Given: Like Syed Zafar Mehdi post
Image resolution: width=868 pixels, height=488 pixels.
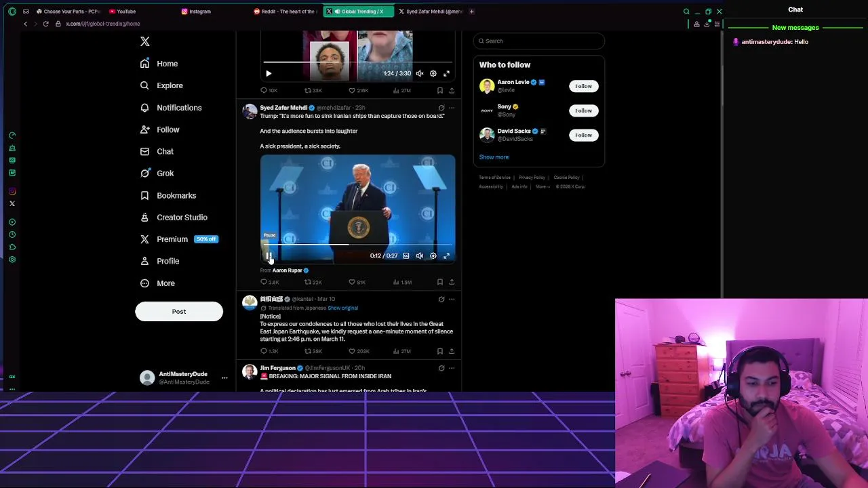Looking at the screenshot, I should click(x=357, y=282).
